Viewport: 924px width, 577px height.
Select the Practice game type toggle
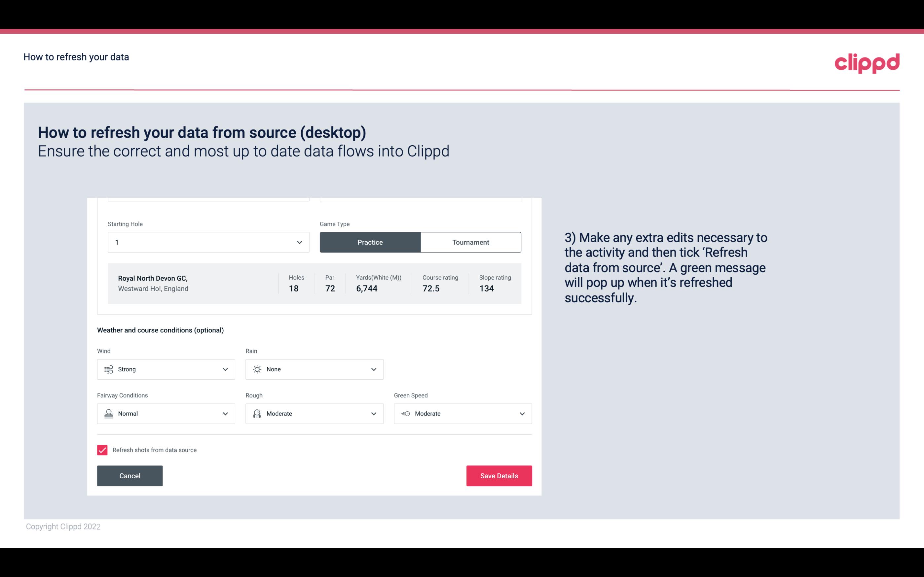(371, 242)
